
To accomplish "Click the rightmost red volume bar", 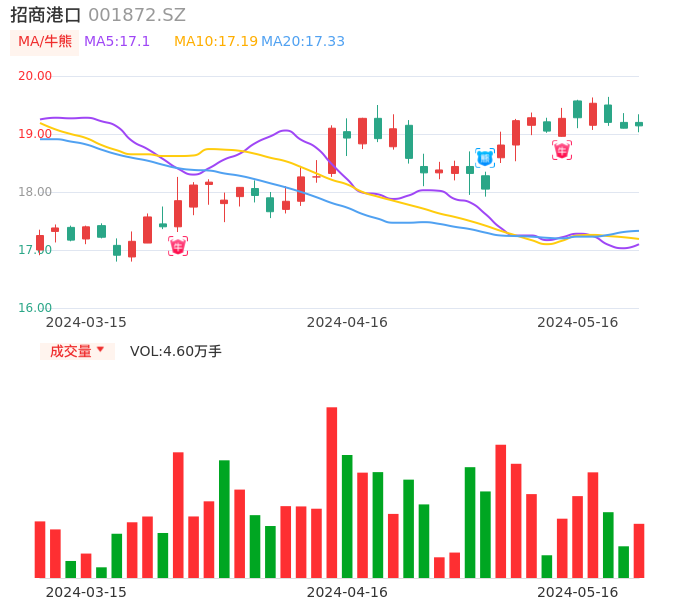I will coord(639,550).
